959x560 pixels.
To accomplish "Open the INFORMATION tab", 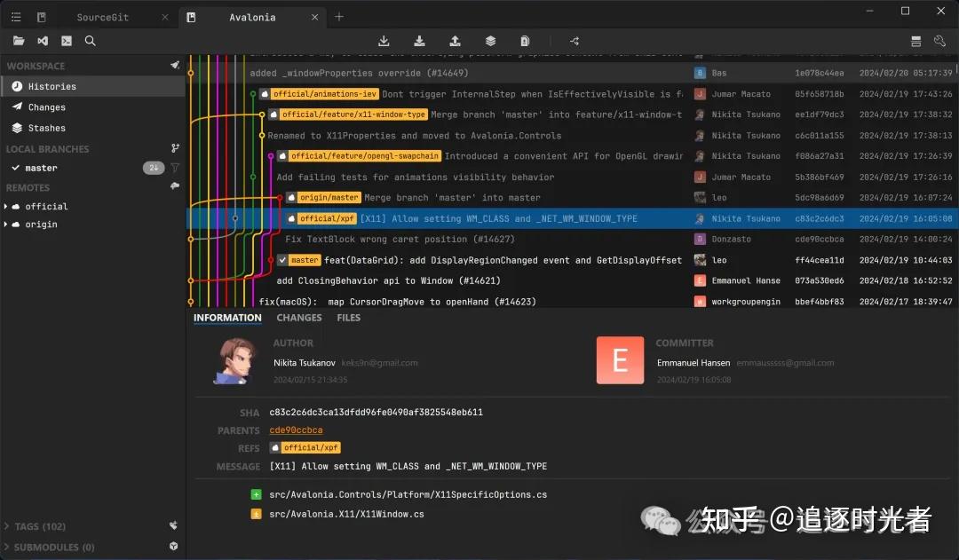I will pos(227,318).
